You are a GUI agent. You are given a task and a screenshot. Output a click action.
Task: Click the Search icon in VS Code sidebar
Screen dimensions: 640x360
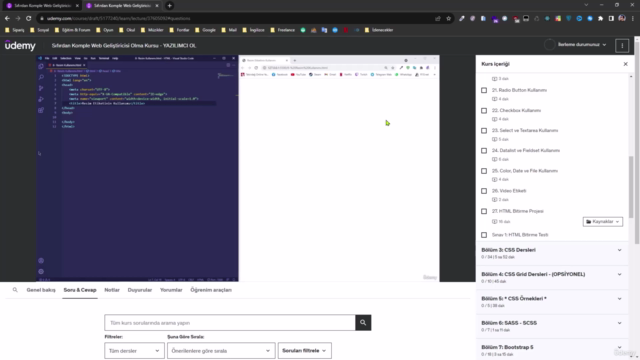41,77
